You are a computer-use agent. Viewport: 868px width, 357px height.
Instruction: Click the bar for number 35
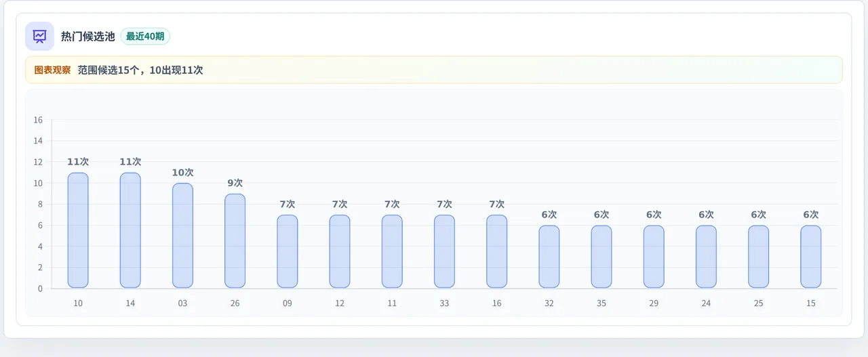click(601, 257)
